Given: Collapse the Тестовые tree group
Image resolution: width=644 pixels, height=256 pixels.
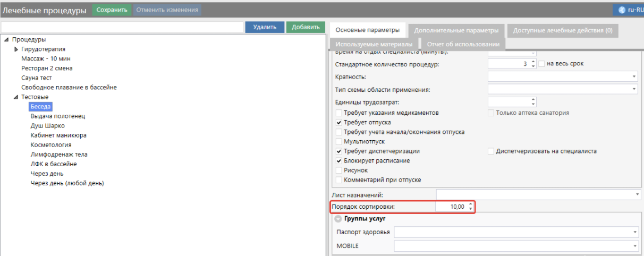Looking at the screenshot, I should pos(15,97).
